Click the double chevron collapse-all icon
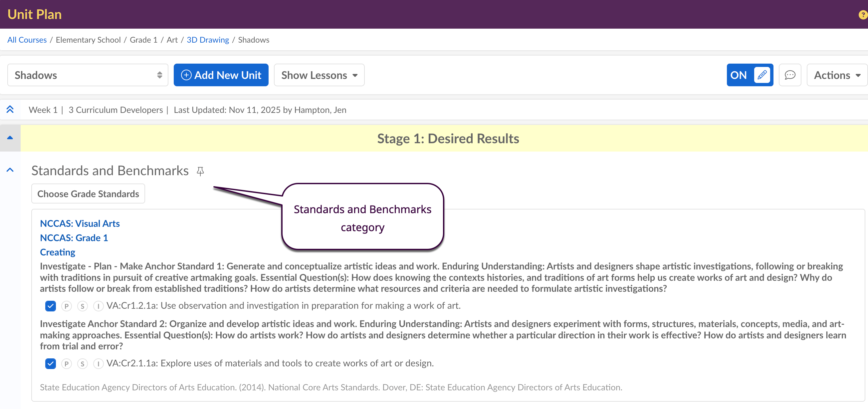 (10, 110)
